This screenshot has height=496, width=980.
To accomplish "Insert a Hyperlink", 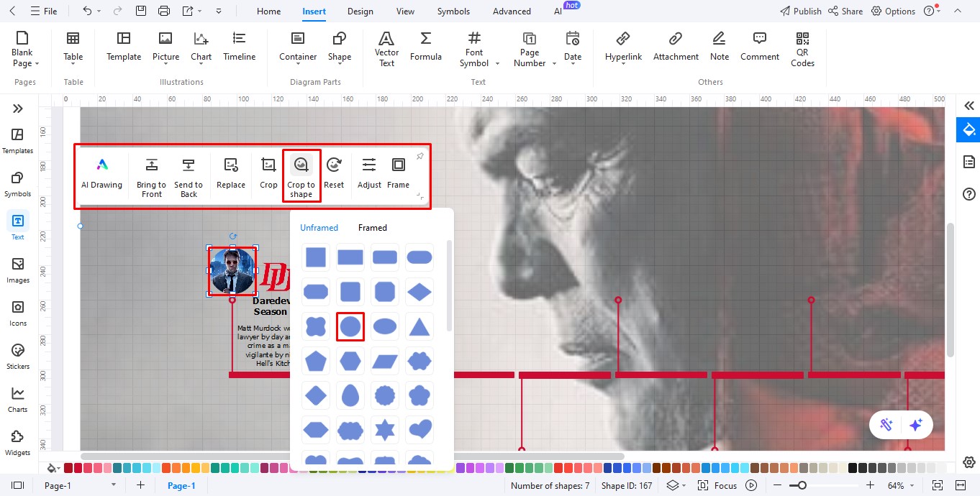I will 623,46.
